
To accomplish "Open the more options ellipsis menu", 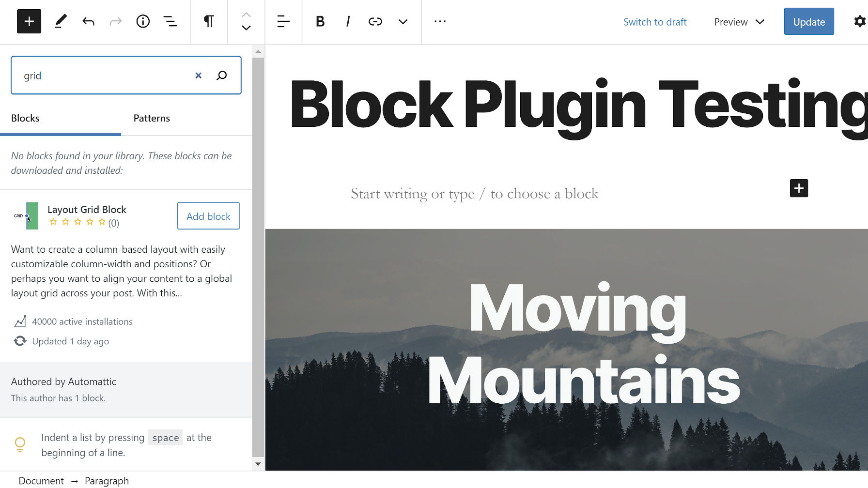I will coord(440,21).
